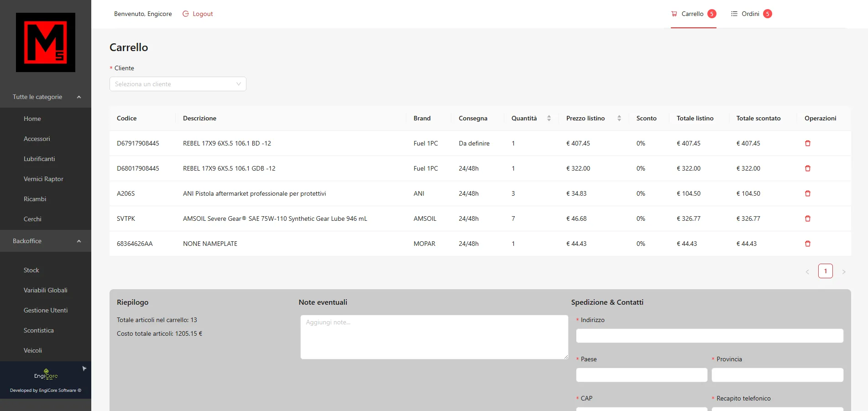Viewport: 868px width, 411px height.
Task: Focus the Indirizzo input field
Action: click(x=709, y=336)
